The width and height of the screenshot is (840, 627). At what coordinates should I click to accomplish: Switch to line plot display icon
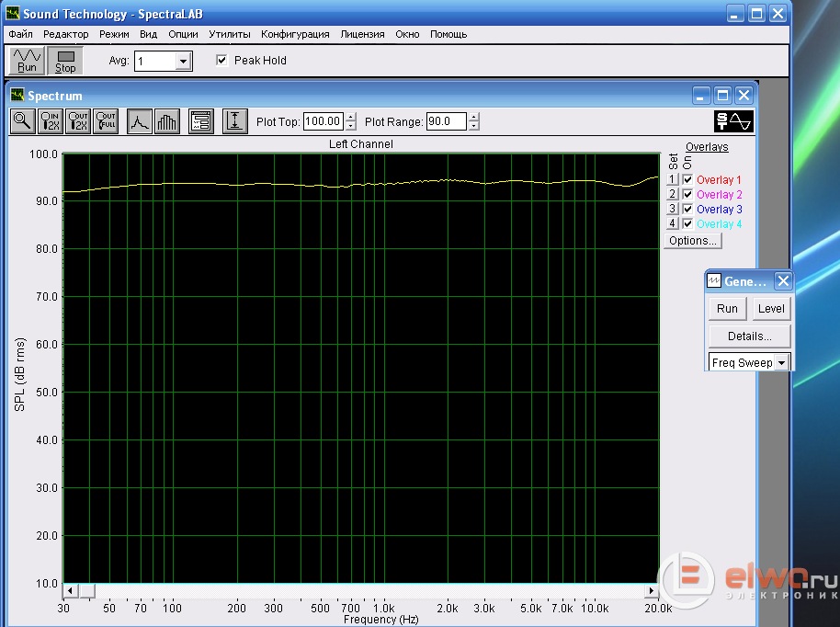coord(140,120)
